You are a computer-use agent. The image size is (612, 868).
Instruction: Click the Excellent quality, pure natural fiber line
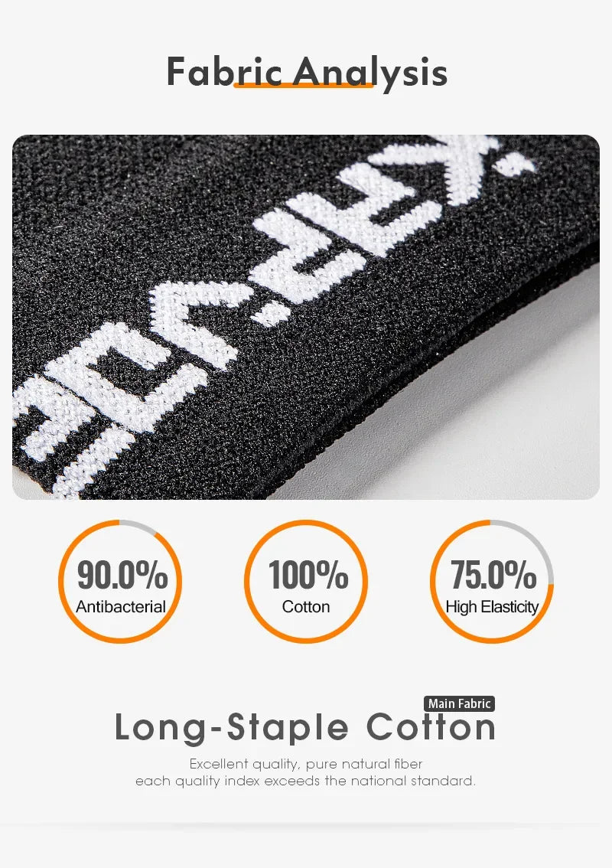[x=306, y=764]
